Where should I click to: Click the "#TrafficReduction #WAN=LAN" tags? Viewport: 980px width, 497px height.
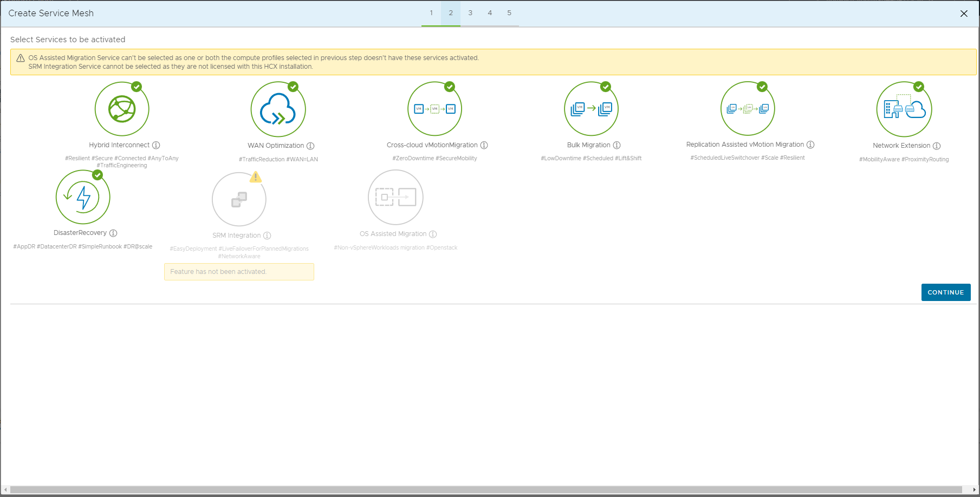tap(278, 159)
